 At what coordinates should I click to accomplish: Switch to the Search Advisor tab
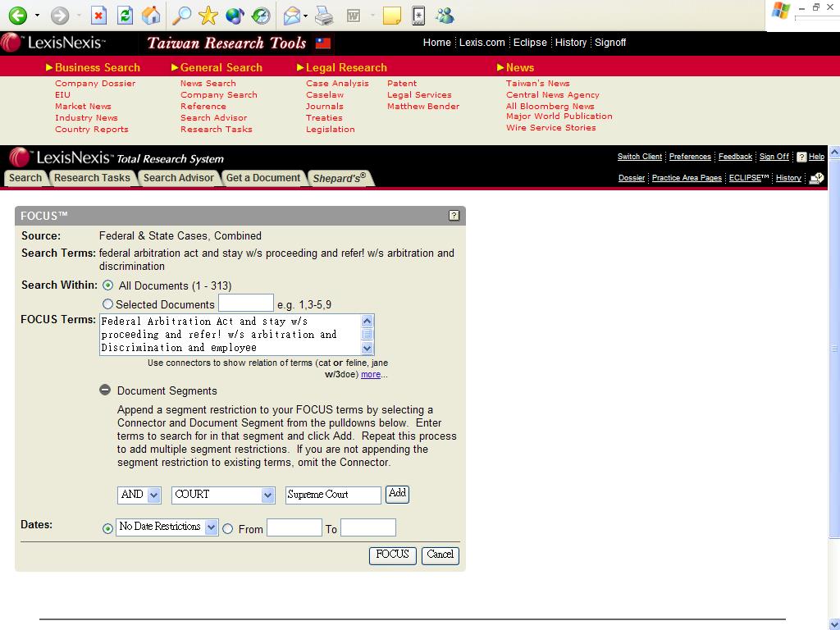point(178,178)
